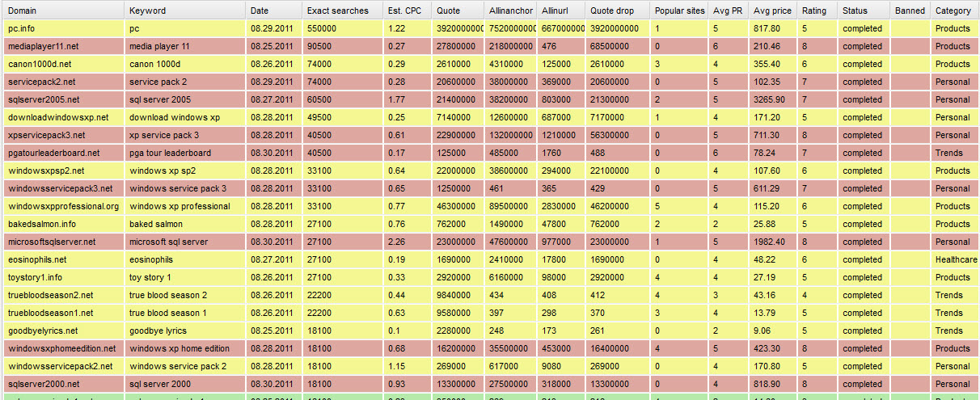Click Allinanchor value 89500000

coord(510,206)
